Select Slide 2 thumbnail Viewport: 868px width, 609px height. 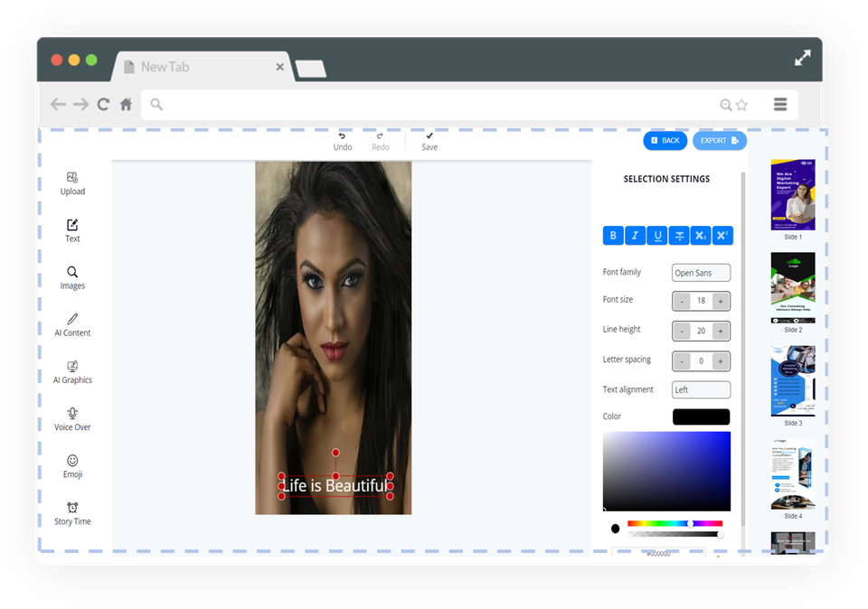(x=793, y=287)
